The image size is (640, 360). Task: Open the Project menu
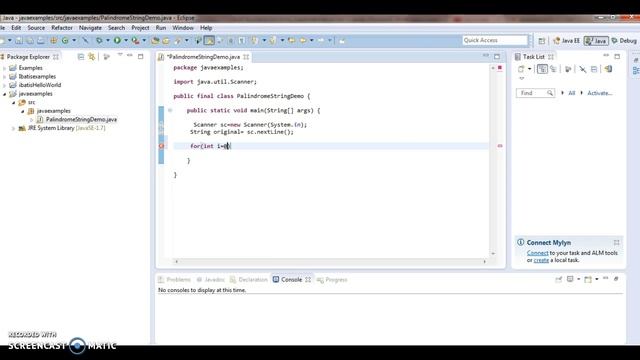pos(140,28)
